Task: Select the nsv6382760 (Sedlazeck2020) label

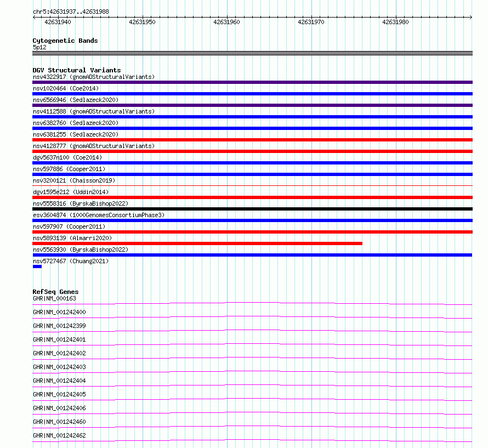Action: point(76,123)
